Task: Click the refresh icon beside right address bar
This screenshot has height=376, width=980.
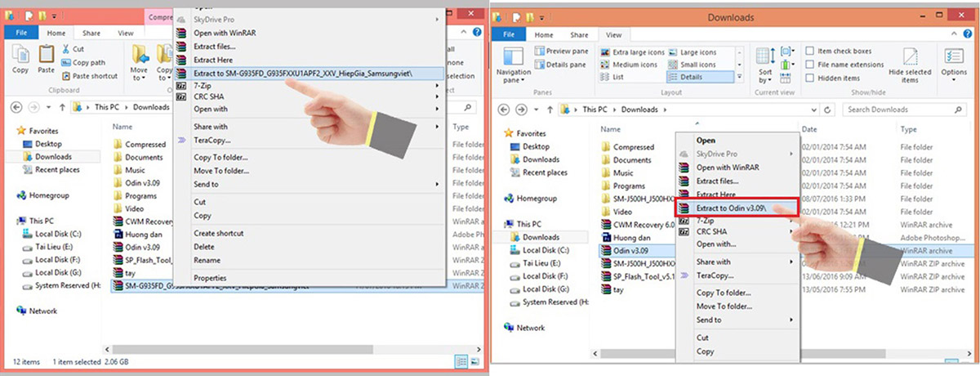Action: coord(831,110)
